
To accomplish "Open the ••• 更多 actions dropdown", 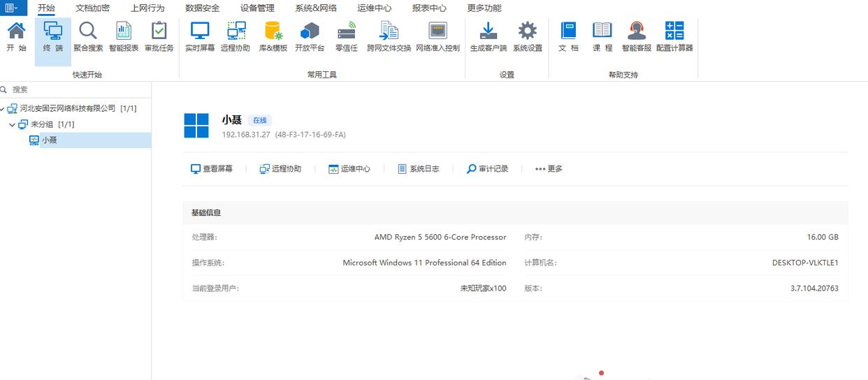I will tap(549, 169).
